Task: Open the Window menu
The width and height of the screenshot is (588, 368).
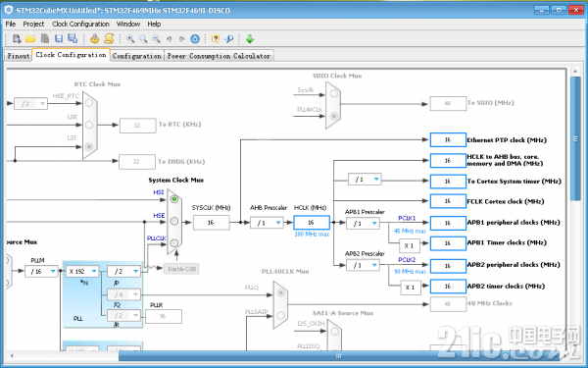Action: pyautogui.click(x=128, y=24)
